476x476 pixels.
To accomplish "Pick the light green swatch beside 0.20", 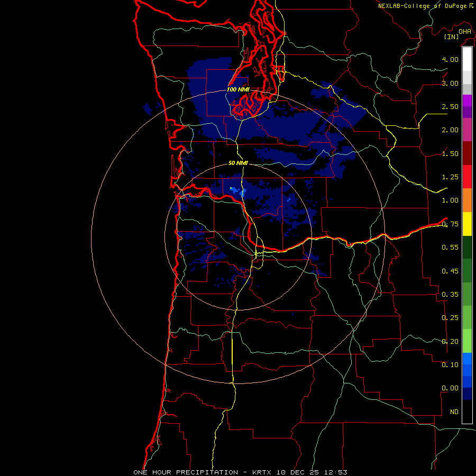I will 467,341.
